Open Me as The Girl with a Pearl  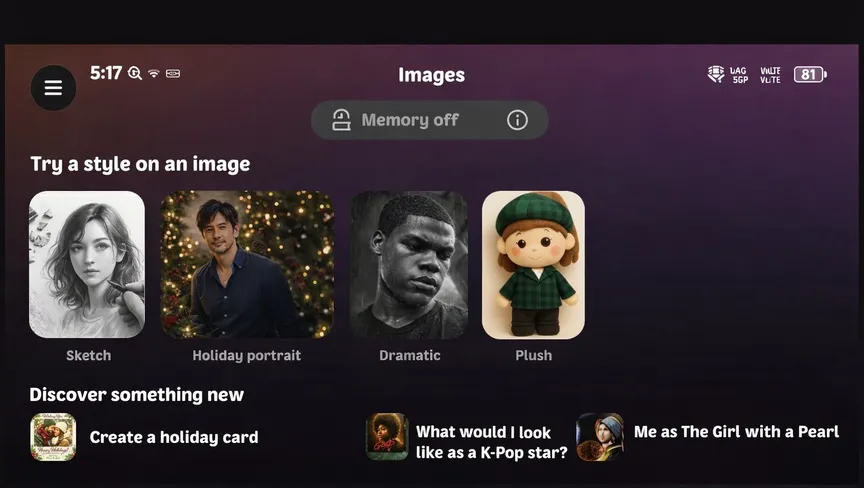[736, 432]
